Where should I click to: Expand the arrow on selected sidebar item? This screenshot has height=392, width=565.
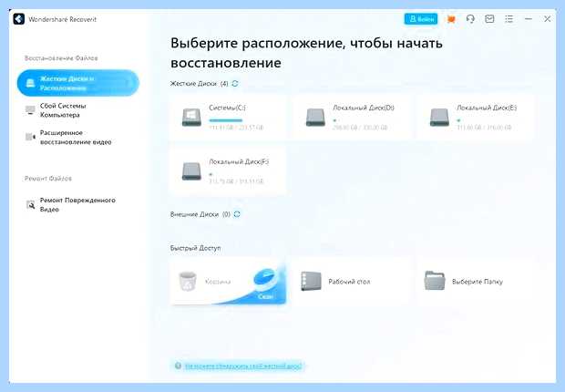pos(129,83)
